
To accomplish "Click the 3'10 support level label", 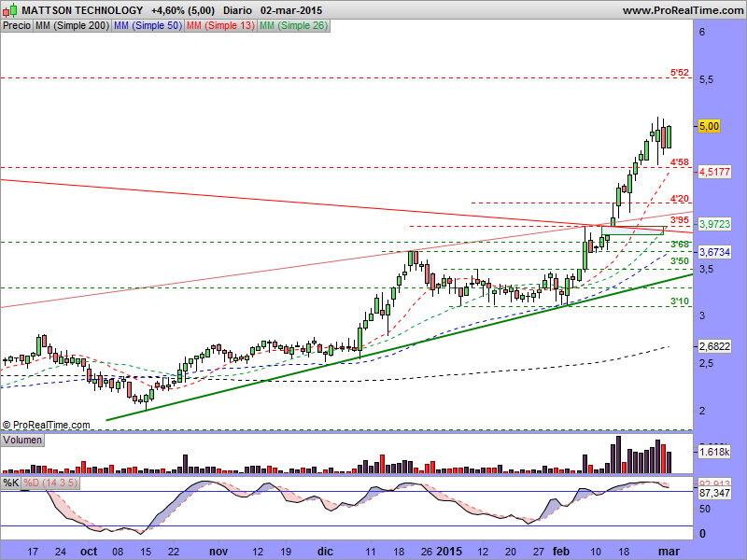I will [x=680, y=301].
